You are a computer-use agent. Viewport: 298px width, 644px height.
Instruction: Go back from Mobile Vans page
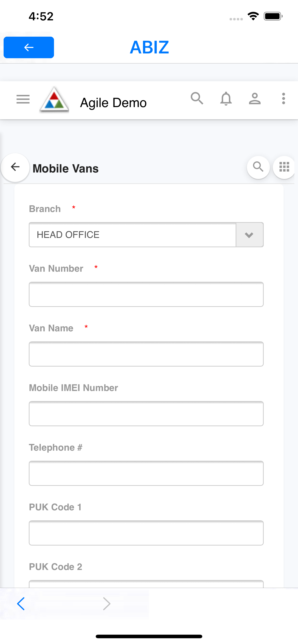(x=15, y=167)
